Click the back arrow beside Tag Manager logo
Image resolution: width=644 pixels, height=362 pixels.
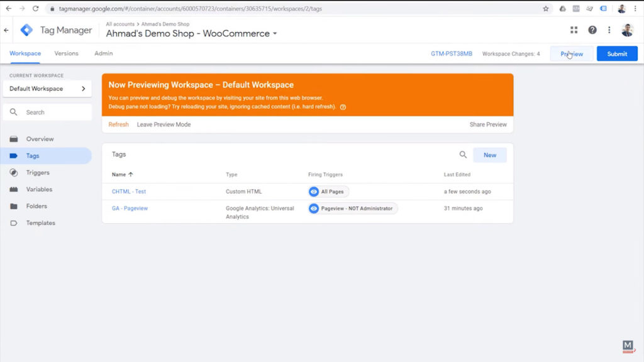7,30
